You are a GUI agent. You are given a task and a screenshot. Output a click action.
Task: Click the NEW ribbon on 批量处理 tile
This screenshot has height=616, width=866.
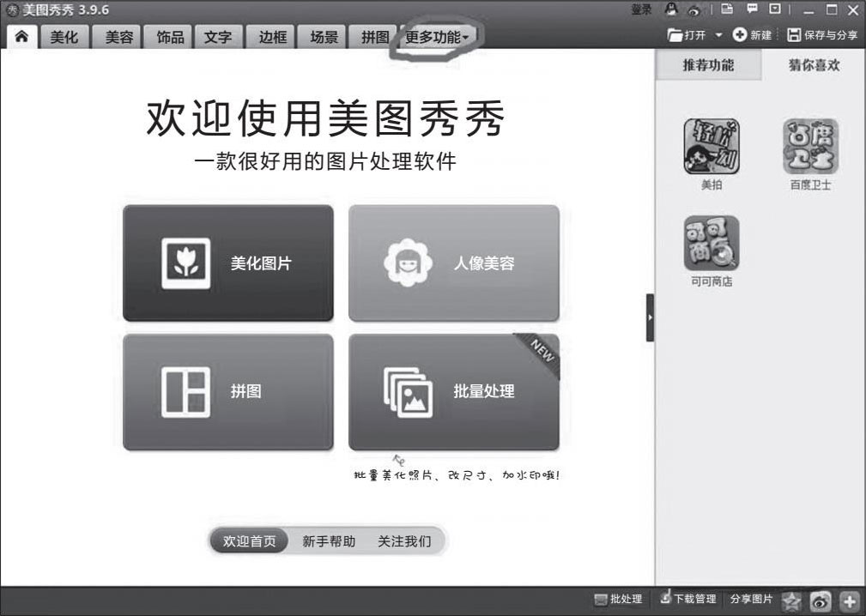click(x=540, y=353)
